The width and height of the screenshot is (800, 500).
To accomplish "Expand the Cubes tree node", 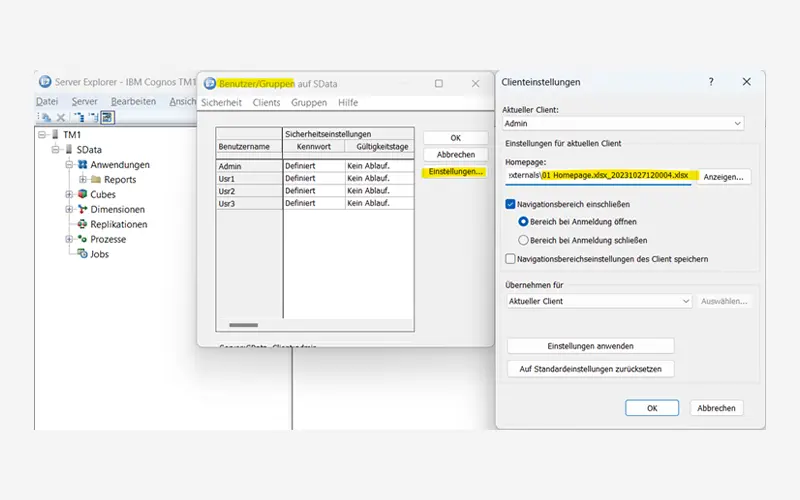I will pos(69,194).
